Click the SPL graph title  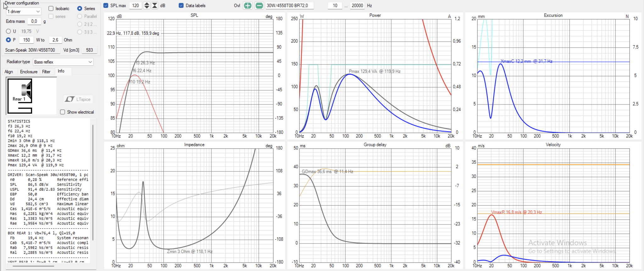(194, 15)
